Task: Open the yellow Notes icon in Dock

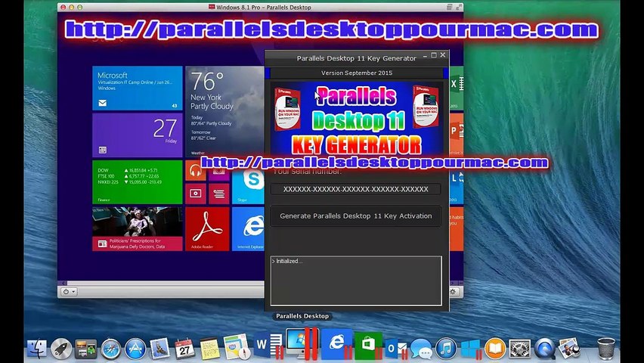Action: (x=209, y=349)
